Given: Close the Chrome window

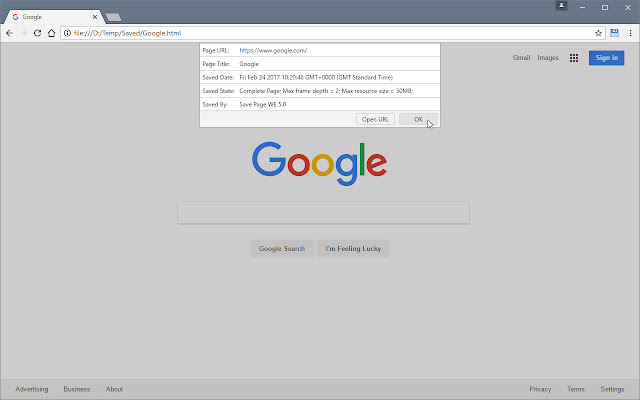Looking at the screenshot, I should (x=628, y=7).
